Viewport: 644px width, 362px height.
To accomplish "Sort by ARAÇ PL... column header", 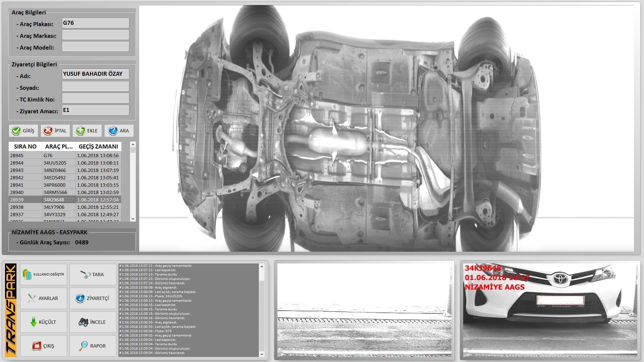I will (59, 146).
